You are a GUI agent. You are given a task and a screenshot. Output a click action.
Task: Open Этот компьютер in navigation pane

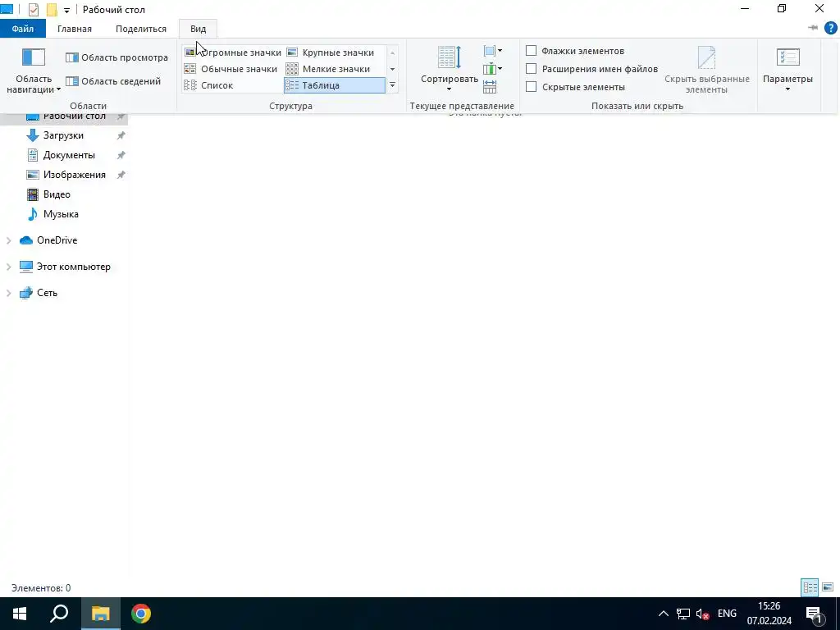point(73,267)
